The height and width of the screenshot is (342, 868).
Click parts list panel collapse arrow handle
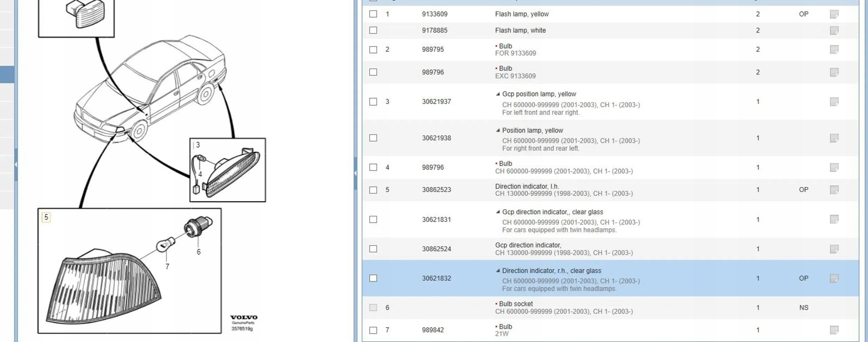click(x=355, y=173)
